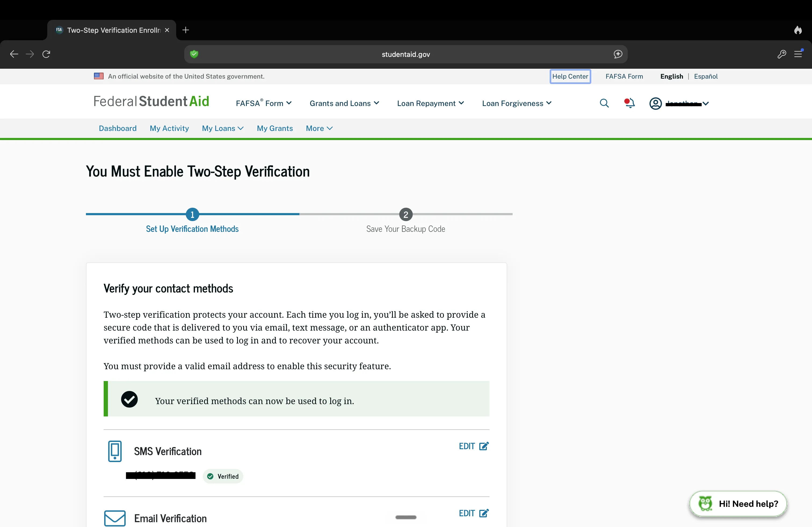Image resolution: width=812 pixels, height=527 pixels.
Task: Edit the Email Verification method
Action: tap(474, 513)
